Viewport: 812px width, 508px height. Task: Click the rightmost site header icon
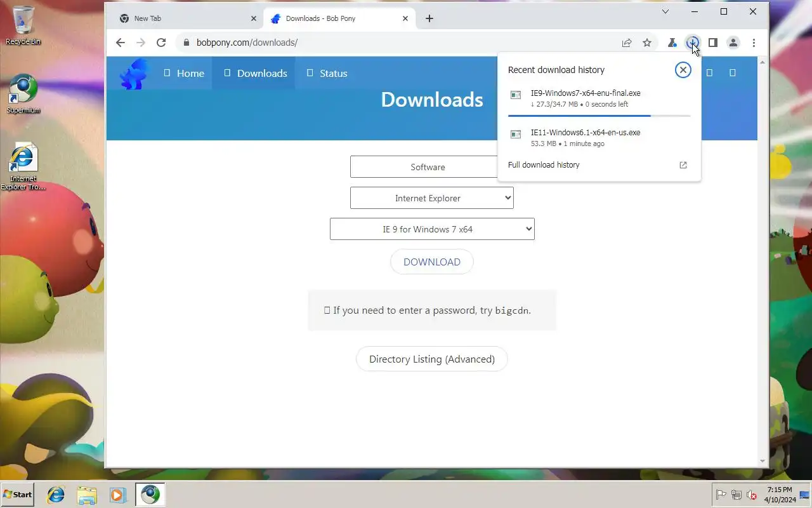[x=733, y=73]
